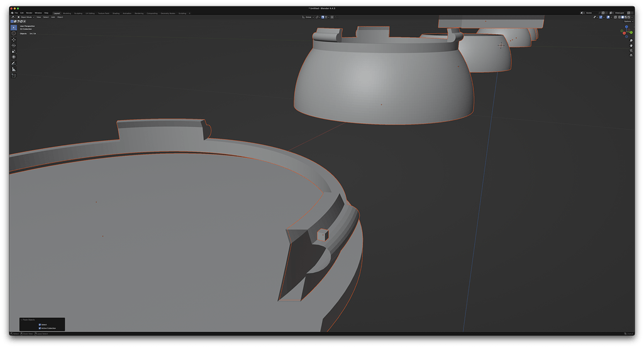The image size is (644, 347).
Task: Click the new scene icon
Action: [603, 13]
